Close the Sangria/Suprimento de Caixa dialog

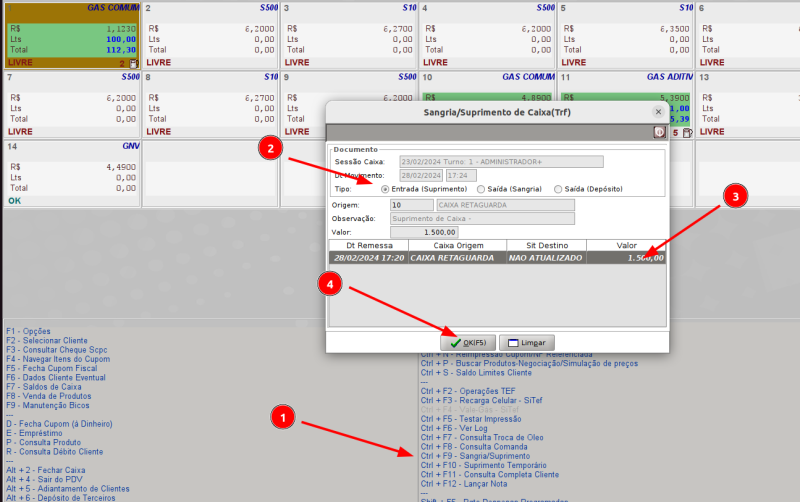coord(658,112)
